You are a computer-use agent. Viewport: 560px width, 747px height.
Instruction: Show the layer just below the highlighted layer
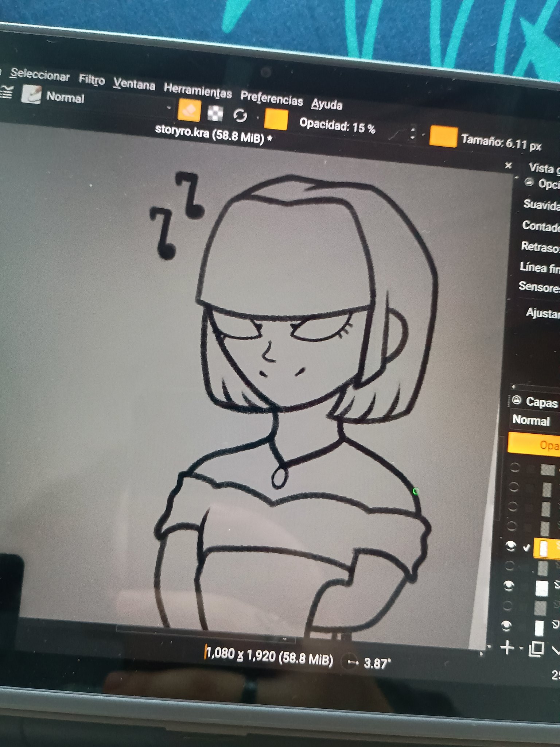(x=510, y=566)
